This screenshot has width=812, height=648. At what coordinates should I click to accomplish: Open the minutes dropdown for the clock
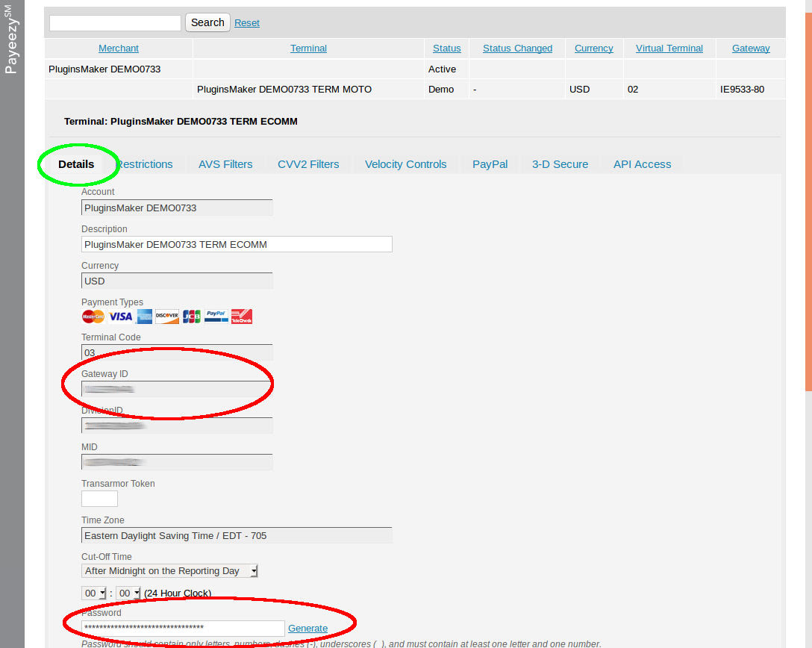[x=128, y=593]
